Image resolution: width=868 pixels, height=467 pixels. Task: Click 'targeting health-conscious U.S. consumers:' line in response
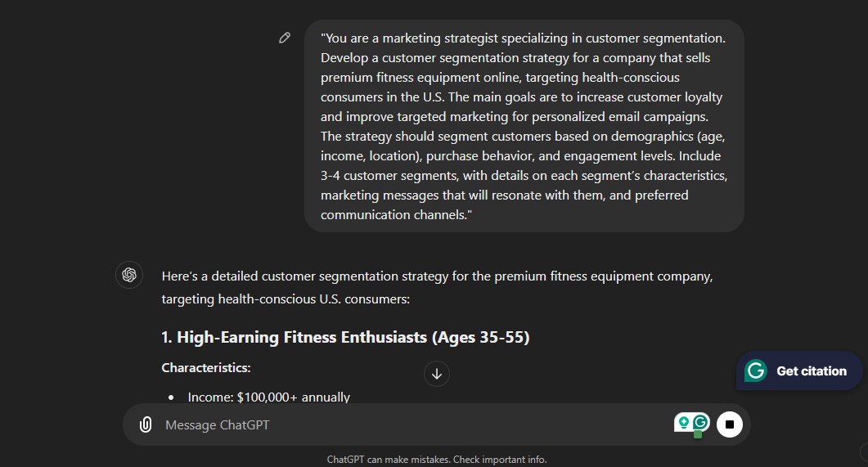click(286, 299)
